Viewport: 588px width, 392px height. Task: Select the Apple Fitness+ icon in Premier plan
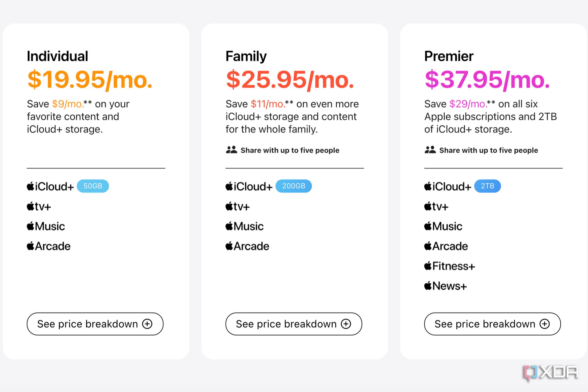point(428,266)
